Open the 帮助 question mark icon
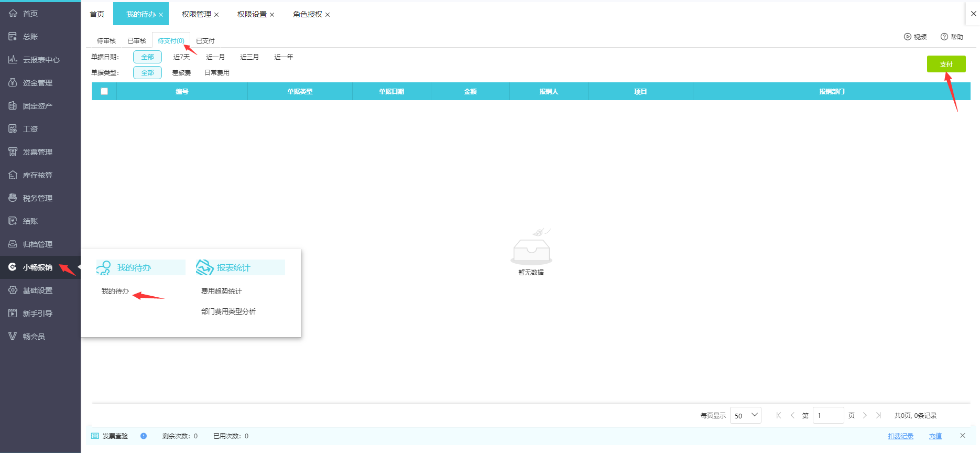Screen dimensions: 980x453 click(944, 37)
